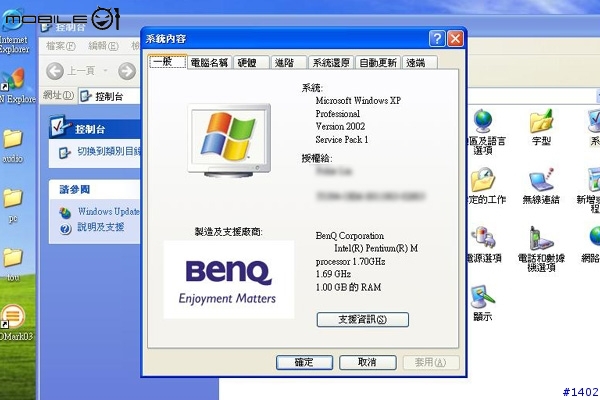
Task: Open the regional and language globe icon
Action: coord(483,131)
